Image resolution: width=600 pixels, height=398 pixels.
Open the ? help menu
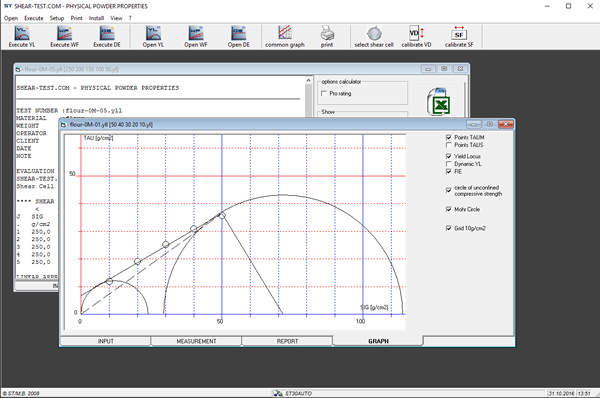tap(130, 18)
